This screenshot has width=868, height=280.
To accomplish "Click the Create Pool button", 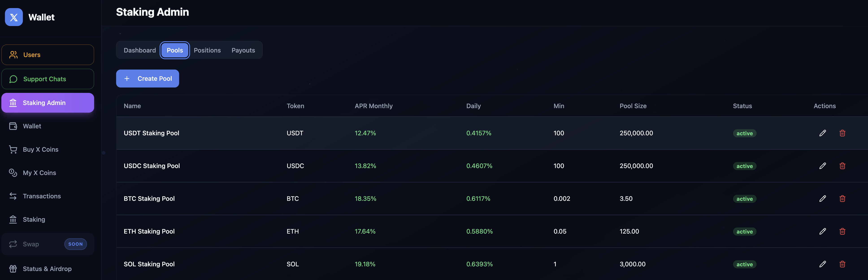I will [x=147, y=78].
